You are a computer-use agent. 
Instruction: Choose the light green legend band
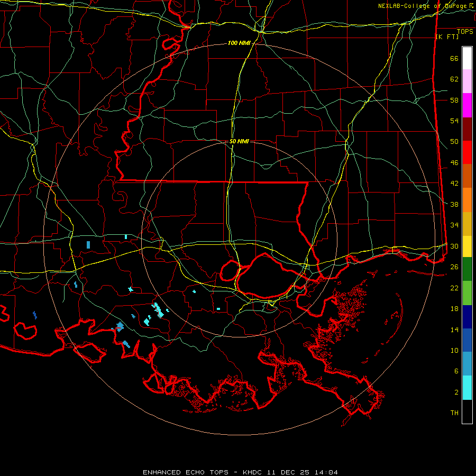pos(467,293)
